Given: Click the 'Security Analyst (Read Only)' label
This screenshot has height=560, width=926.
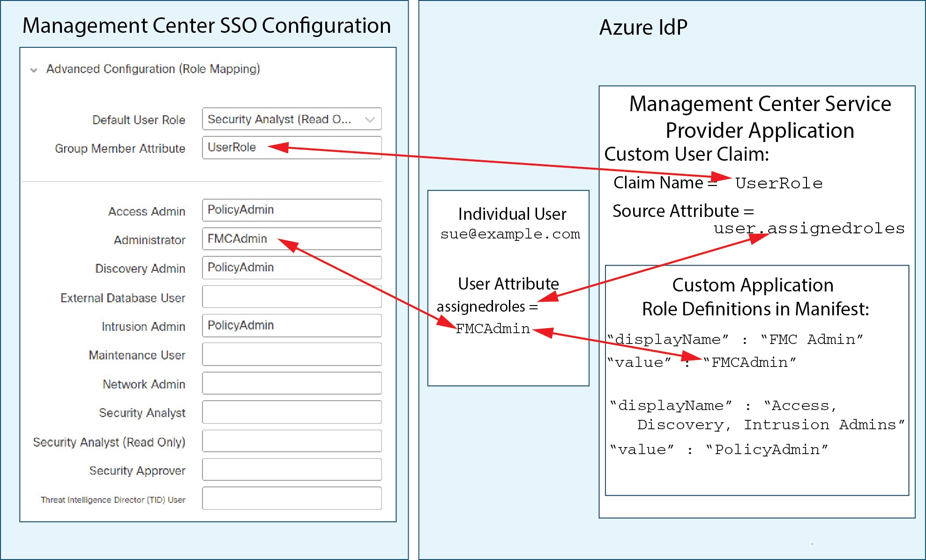Looking at the screenshot, I should pos(109,442).
